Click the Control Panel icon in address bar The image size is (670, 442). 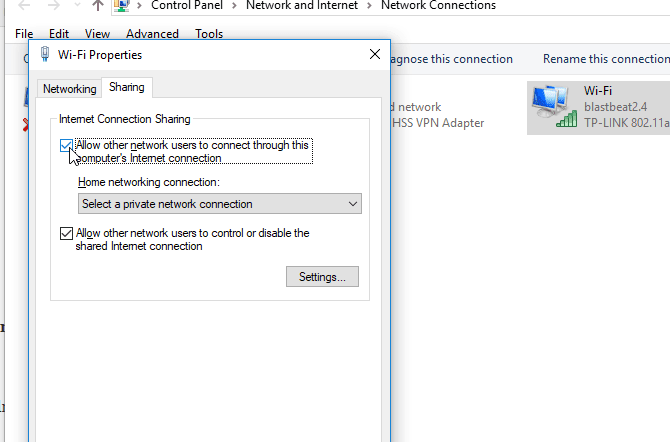coord(121,6)
